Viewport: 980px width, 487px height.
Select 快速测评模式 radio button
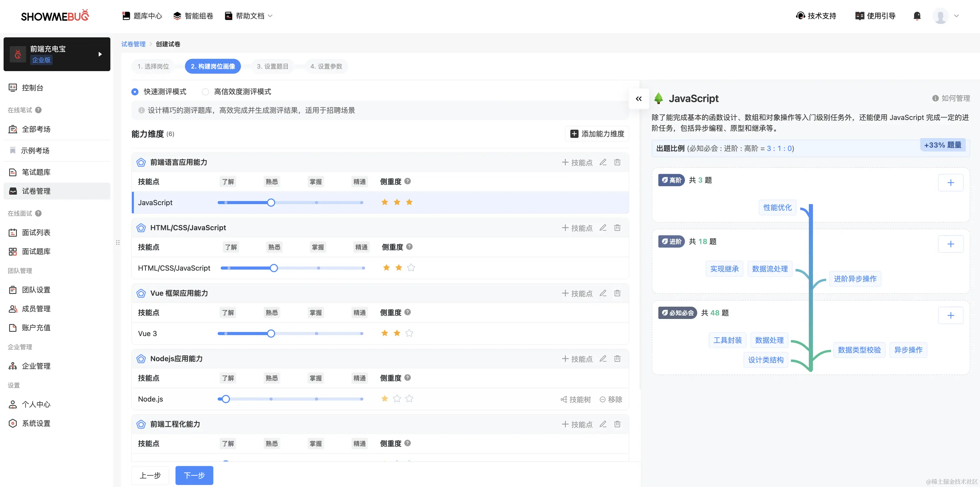coord(135,92)
